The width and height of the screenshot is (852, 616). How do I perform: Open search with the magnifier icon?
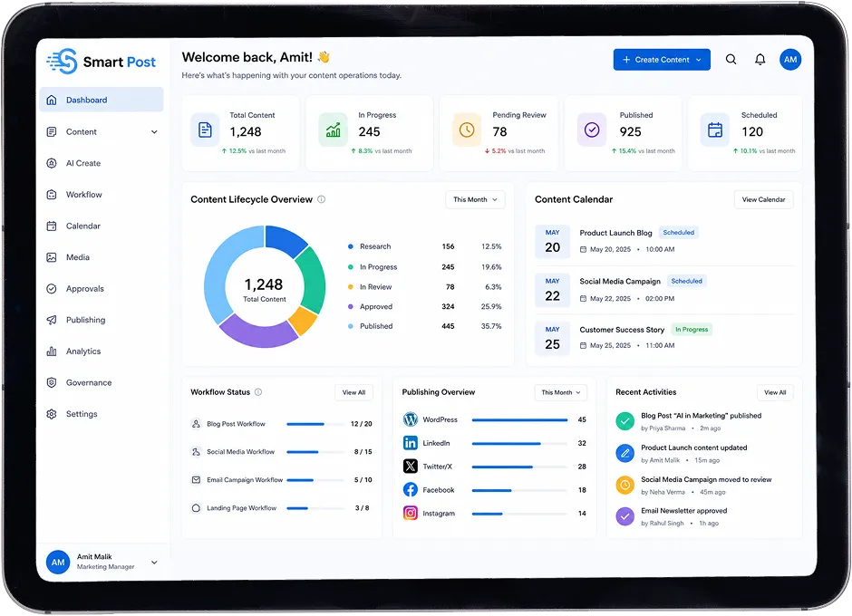tap(731, 60)
